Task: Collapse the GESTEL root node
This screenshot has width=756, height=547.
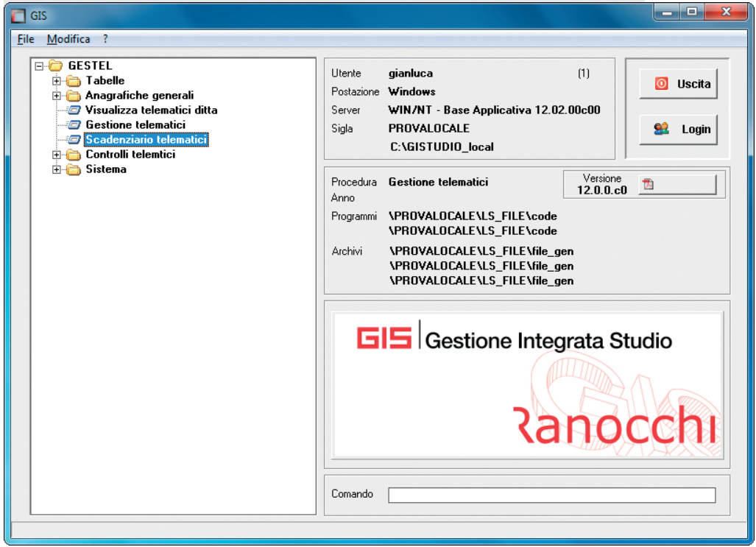Action: 39,66
